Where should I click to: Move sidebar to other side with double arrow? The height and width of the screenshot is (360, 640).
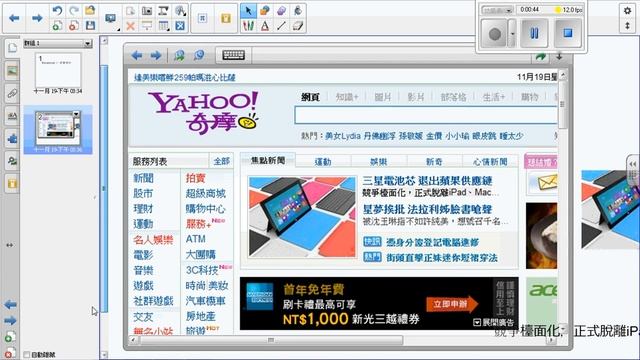tap(10, 245)
